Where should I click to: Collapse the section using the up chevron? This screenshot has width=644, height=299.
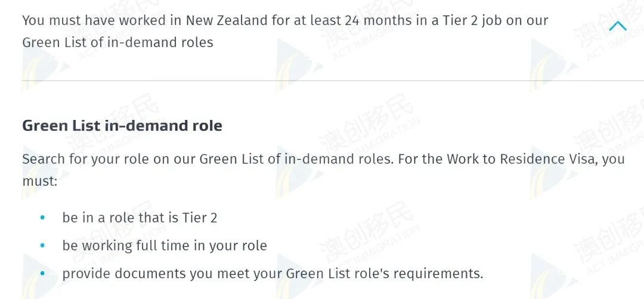pos(618,26)
